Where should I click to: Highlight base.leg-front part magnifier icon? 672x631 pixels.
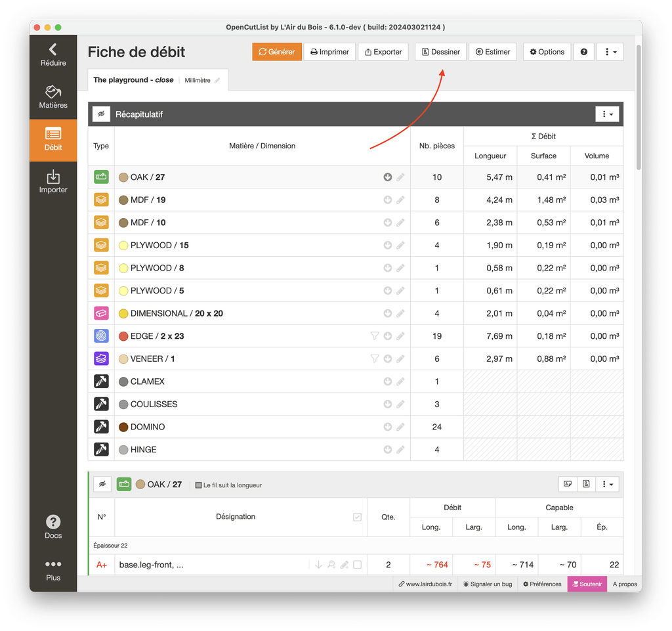pyautogui.click(x=331, y=565)
